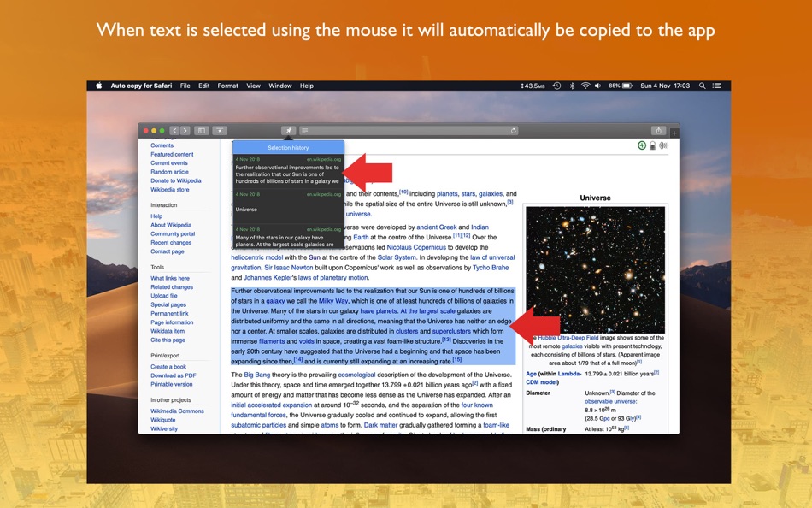
Task: Follow the Dark matter link
Action: pyautogui.click(x=380, y=425)
